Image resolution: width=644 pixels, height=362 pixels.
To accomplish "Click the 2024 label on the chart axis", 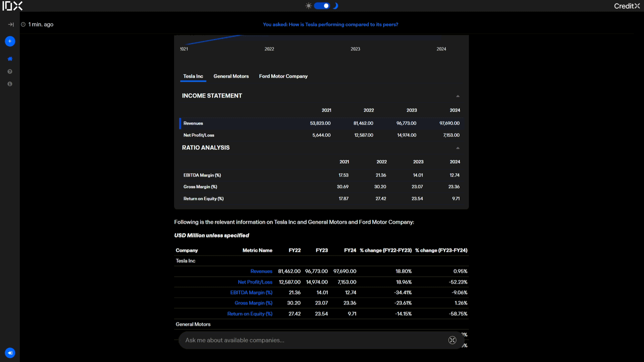I will [x=441, y=49].
